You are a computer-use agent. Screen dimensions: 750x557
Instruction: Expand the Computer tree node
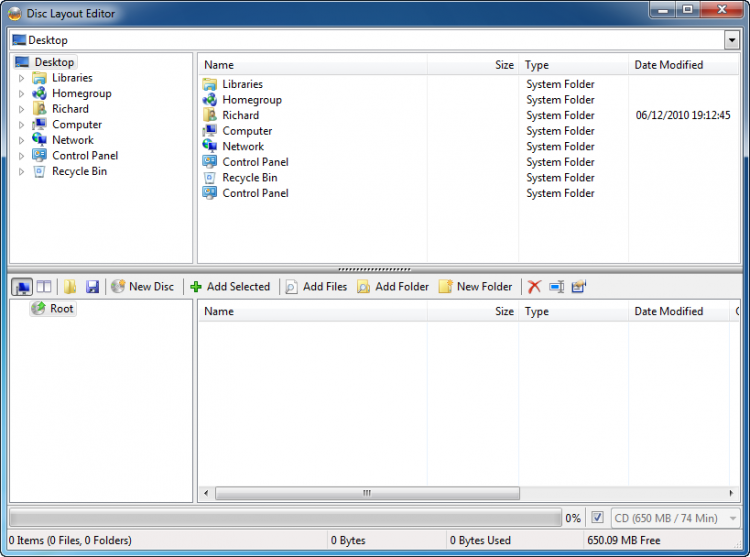coord(22,125)
